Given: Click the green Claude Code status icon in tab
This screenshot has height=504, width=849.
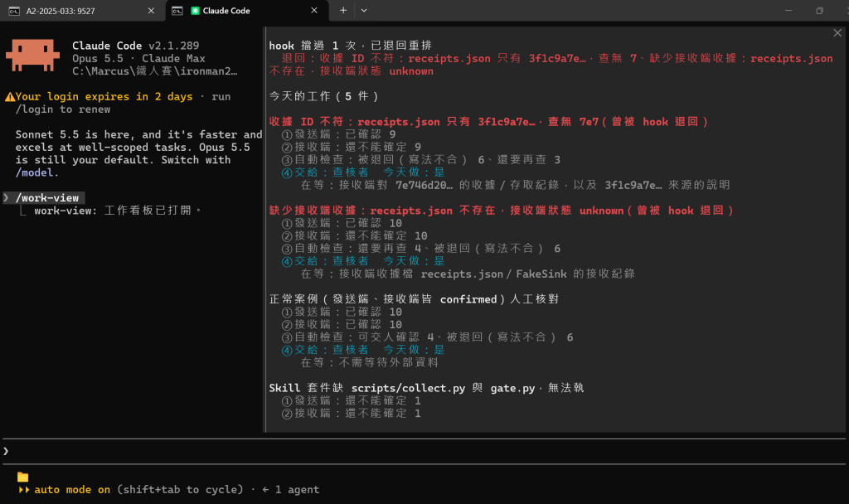Looking at the screenshot, I should coord(196,11).
